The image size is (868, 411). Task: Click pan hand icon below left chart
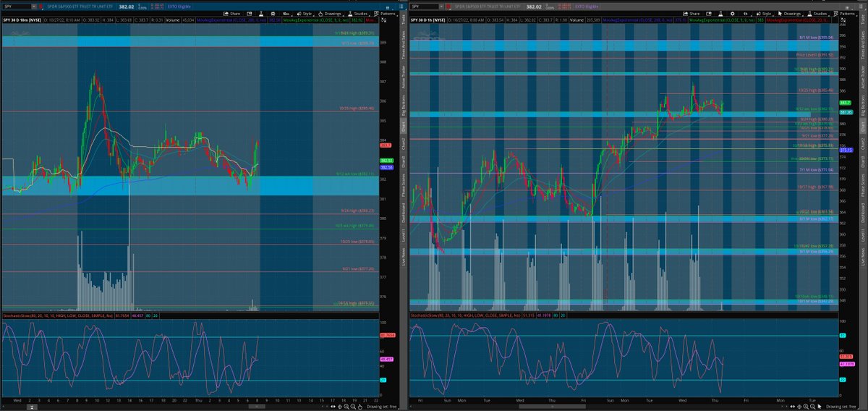pos(360,407)
